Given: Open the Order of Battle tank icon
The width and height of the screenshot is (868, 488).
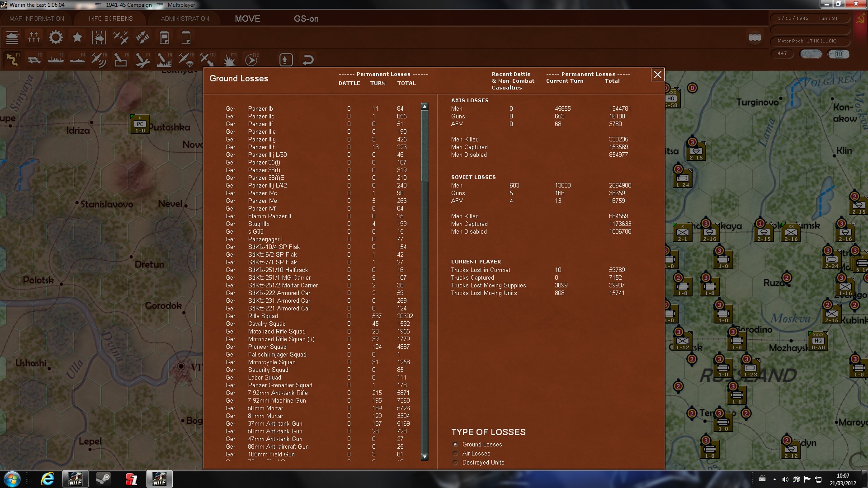Looking at the screenshot, I should pos(12,38).
